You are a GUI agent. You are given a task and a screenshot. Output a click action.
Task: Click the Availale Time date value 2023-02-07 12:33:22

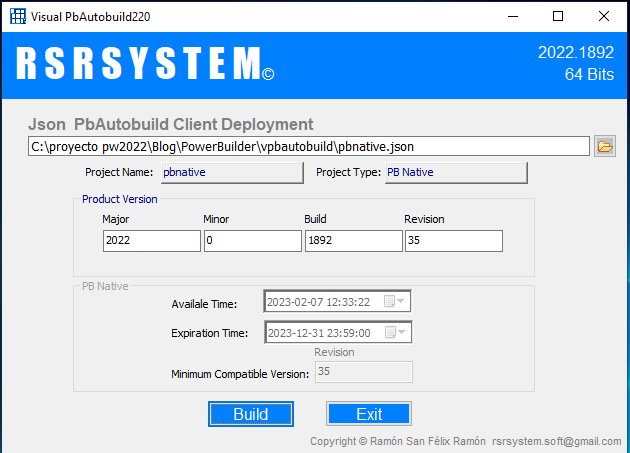(x=318, y=302)
